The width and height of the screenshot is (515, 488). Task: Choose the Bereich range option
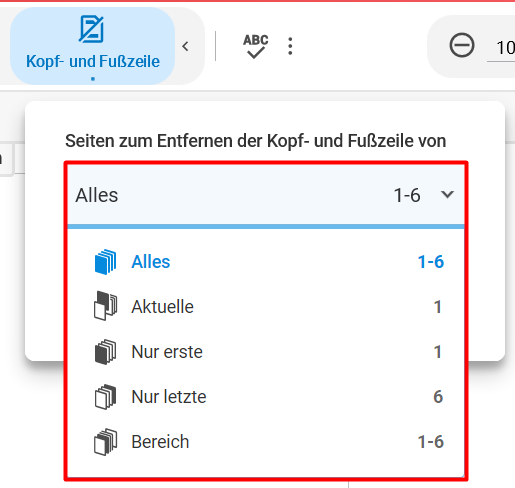pyautogui.click(x=266, y=442)
